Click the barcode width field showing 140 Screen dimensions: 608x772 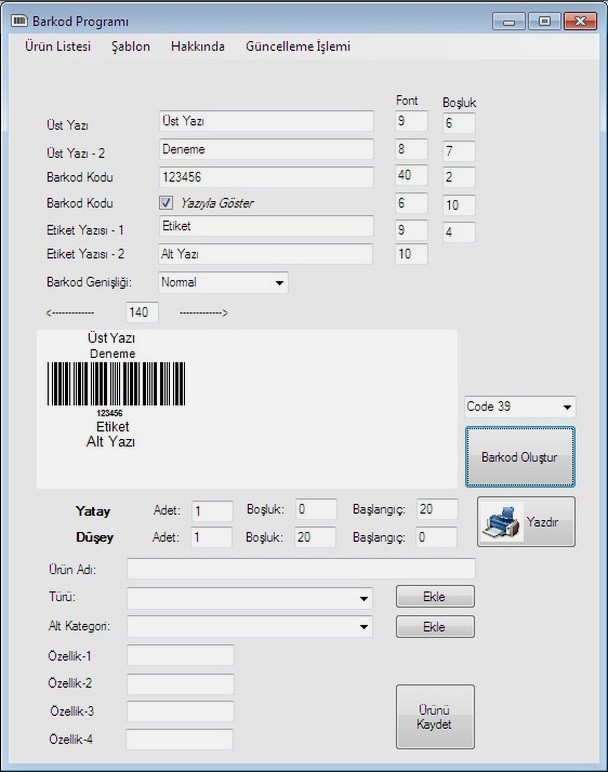click(x=142, y=312)
